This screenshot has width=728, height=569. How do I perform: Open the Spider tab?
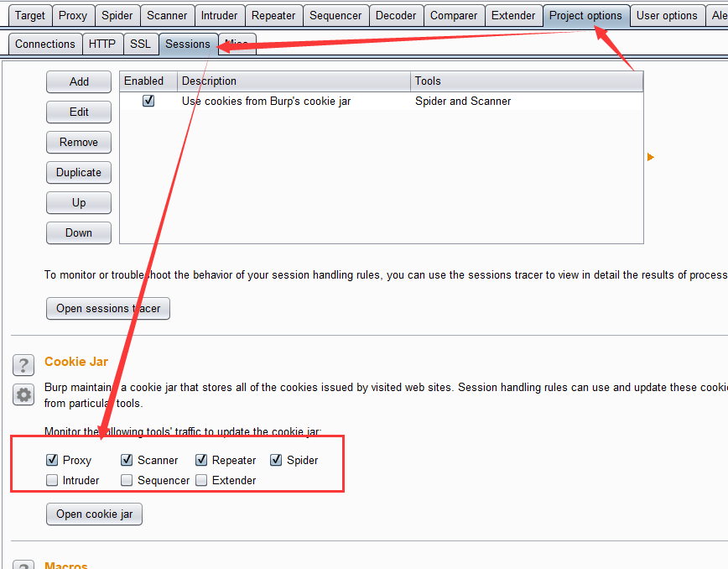117,15
